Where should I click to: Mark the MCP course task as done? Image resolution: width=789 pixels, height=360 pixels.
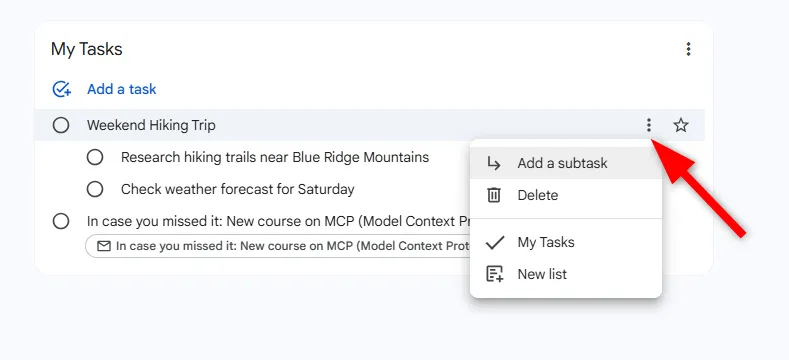pyautogui.click(x=61, y=221)
